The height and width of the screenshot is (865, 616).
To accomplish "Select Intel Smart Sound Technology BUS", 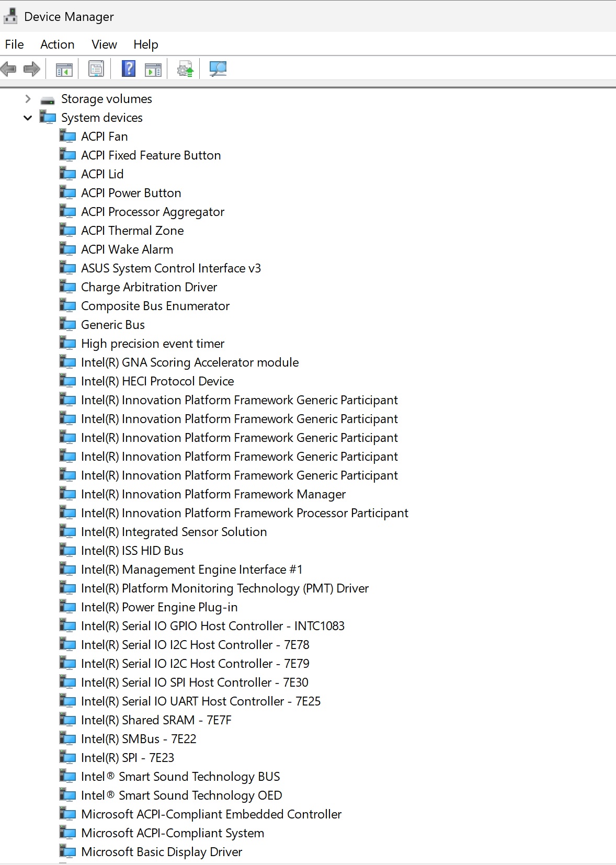I will point(180,777).
